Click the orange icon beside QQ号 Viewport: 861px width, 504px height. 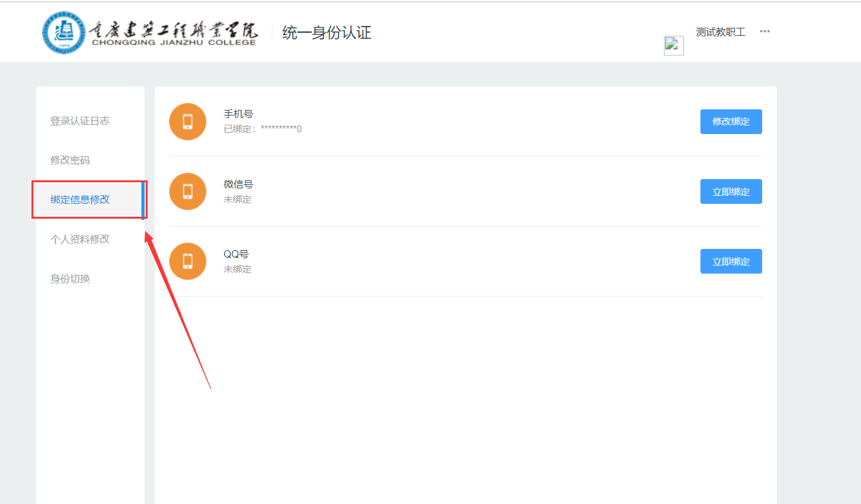pos(188,261)
